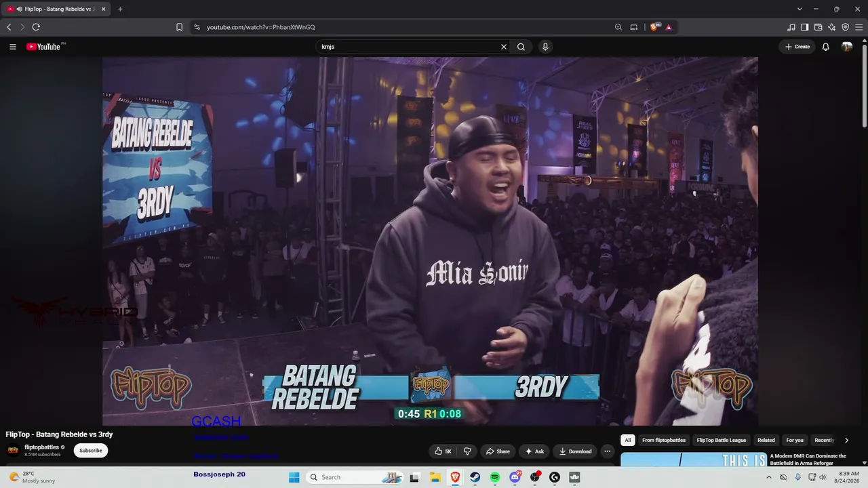Open Steam from the taskbar
868x488 pixels.
click(475, 477)
